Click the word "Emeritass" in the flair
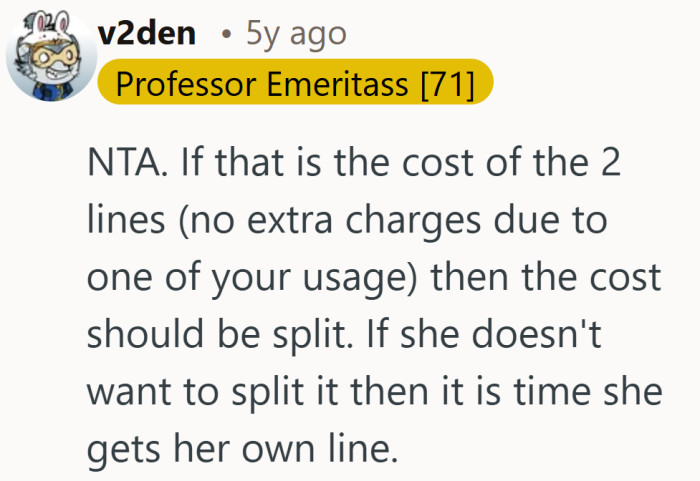Screen dimensions: 700x481 click(x=338, y=84)
